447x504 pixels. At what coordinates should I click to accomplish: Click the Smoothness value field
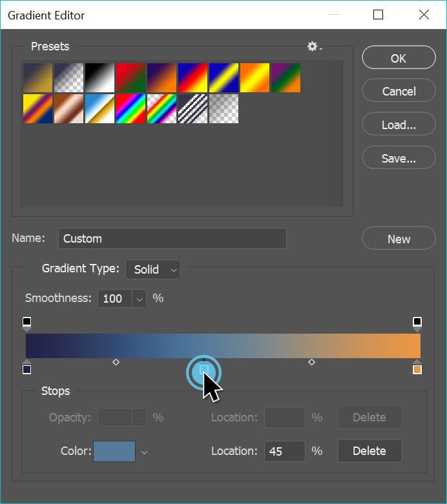tap(114, 299)
